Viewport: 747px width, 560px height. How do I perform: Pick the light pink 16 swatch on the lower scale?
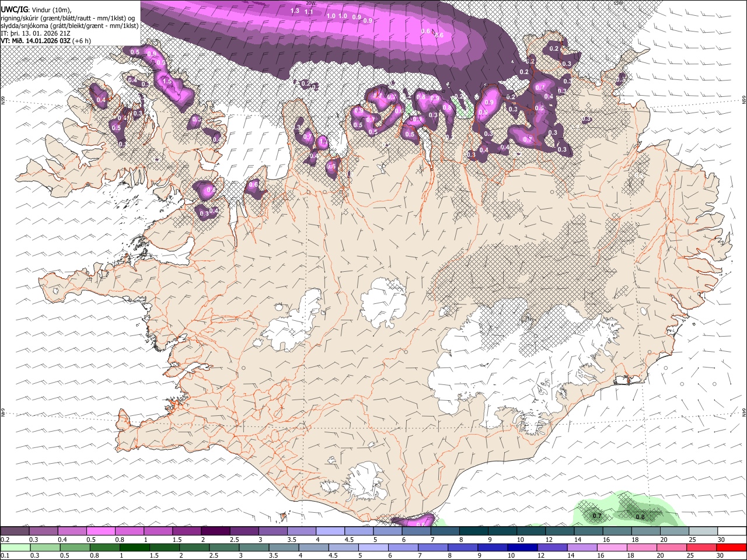pyautogui.click(x=612, y=548)
